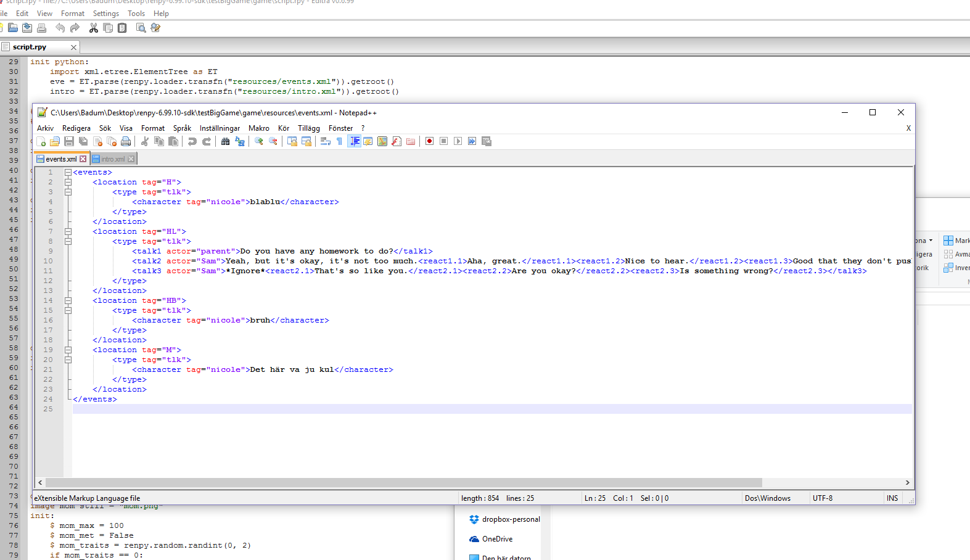Collapse type tlk fold on line 3
This screenshot has height=560, width=970.
[68, 192]
